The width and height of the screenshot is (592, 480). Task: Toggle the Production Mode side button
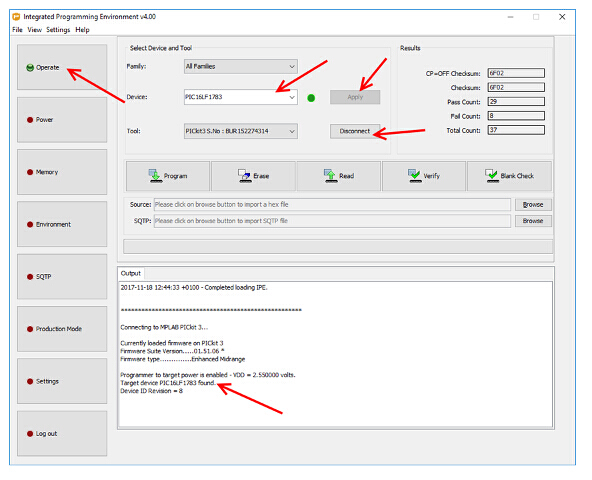pyautogui.click(x=62, y=329)
